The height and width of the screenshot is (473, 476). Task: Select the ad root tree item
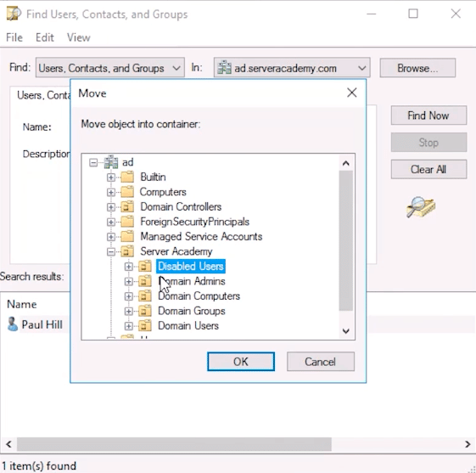tap(127, 162)
